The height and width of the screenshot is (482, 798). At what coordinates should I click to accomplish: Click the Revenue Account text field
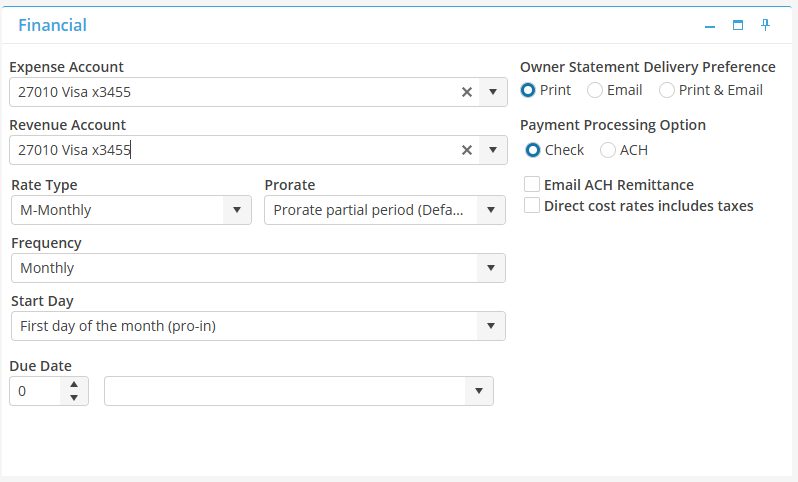[x=230, y=150]
